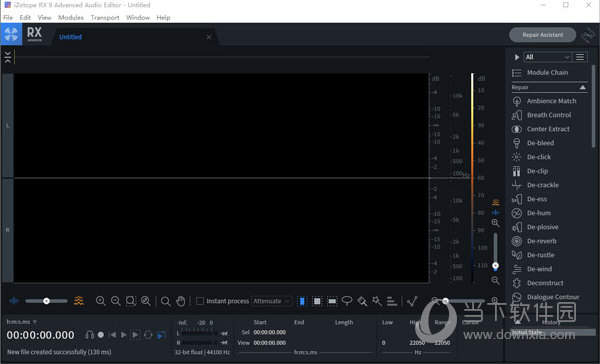Image resolution: width=600 pixels, height=364 pixels.
Task: Click the horizontal zoom in magnifier icon
Action: point(101,301)
